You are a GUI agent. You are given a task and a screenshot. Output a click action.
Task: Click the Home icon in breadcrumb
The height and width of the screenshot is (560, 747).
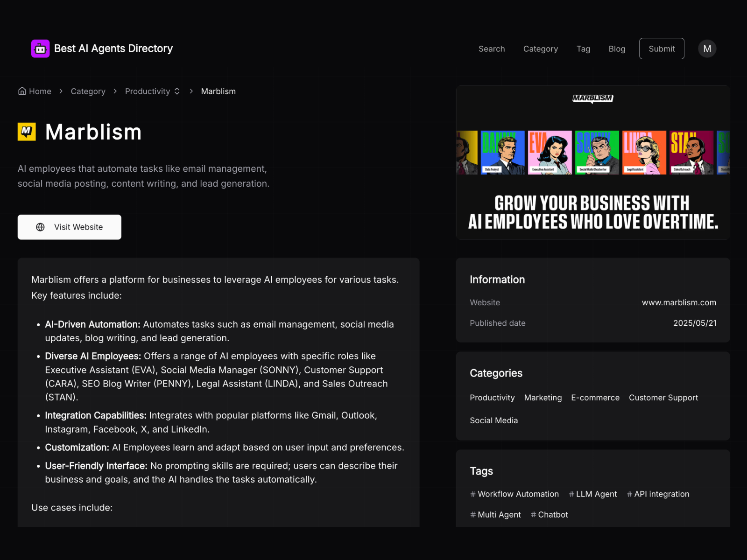[x=22, y=91]
